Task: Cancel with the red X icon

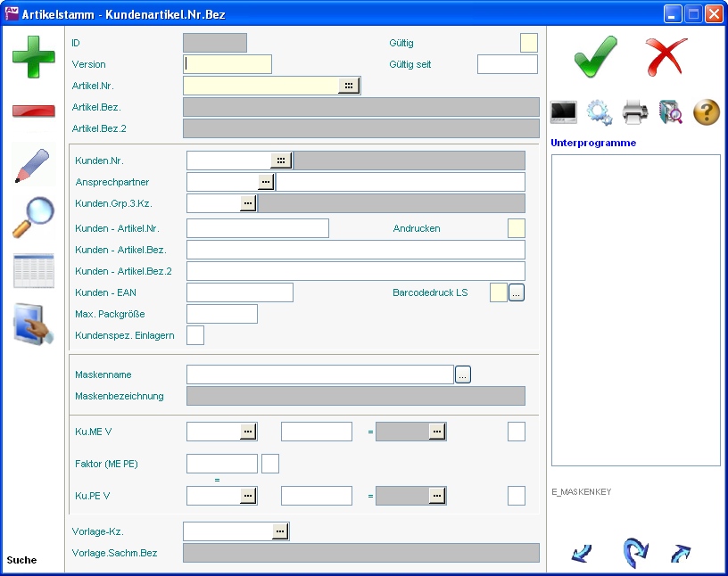Action: click(666, 56)
